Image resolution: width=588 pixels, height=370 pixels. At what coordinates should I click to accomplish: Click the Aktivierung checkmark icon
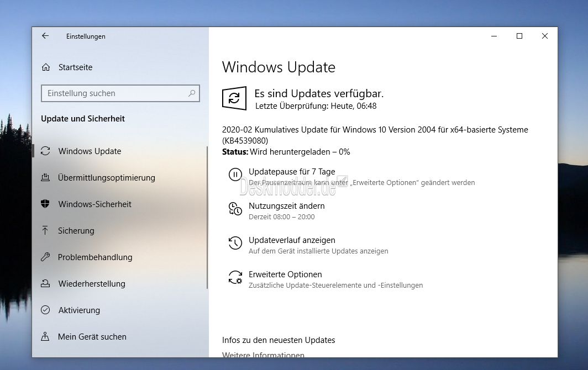click(x=45, y=310)
